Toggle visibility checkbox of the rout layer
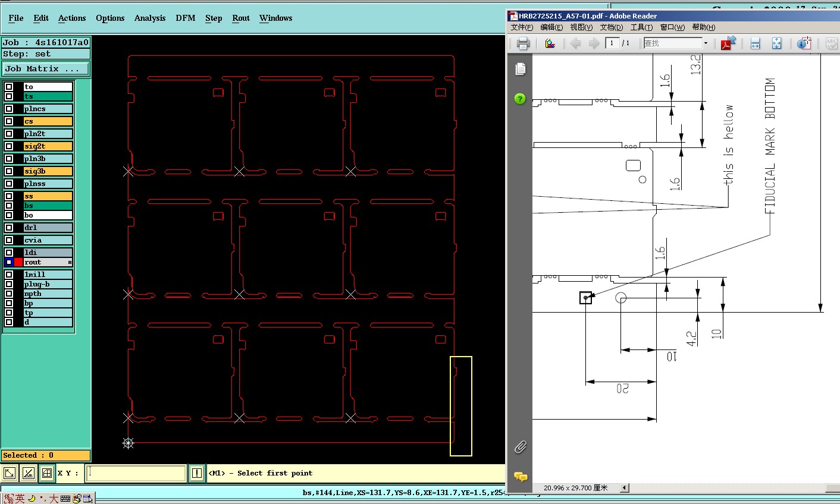Viewport: 840px width, 504px height. coord(9,262)
